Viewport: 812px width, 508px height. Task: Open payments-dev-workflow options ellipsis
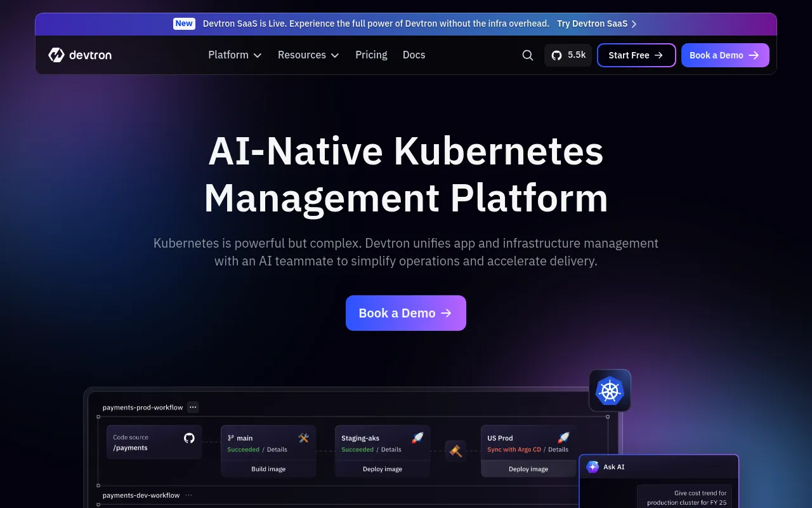click(188, 495)
